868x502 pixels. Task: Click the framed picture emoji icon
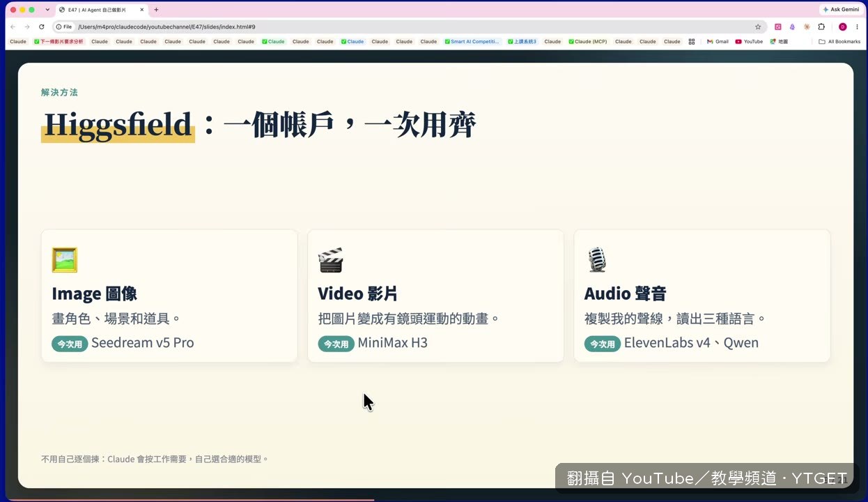(x=65, y=260)
